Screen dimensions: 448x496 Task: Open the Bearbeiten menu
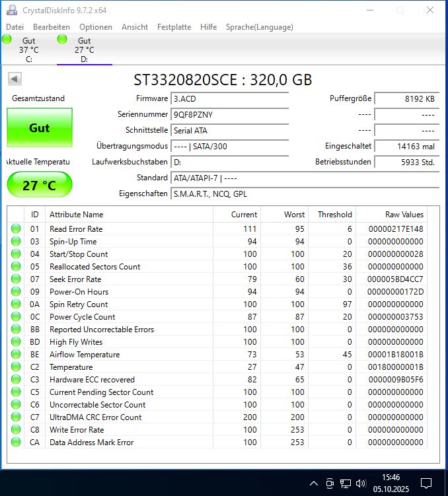tap(52, 27)
